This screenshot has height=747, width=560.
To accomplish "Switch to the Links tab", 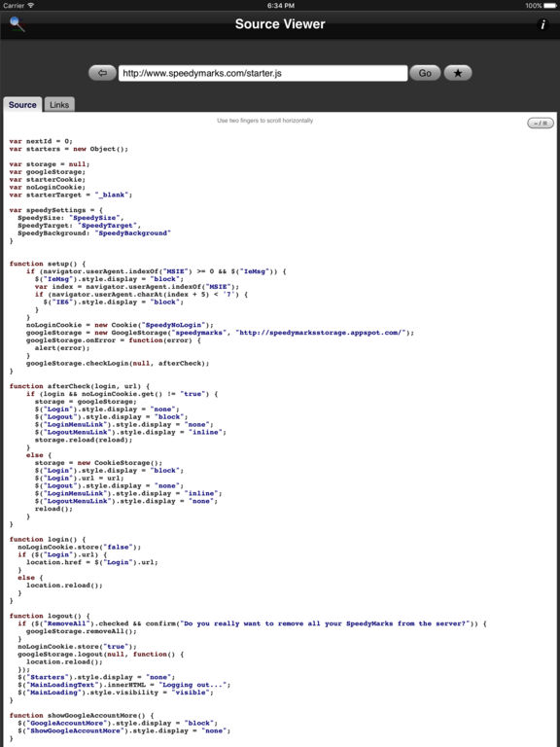I will click(59, 105).
